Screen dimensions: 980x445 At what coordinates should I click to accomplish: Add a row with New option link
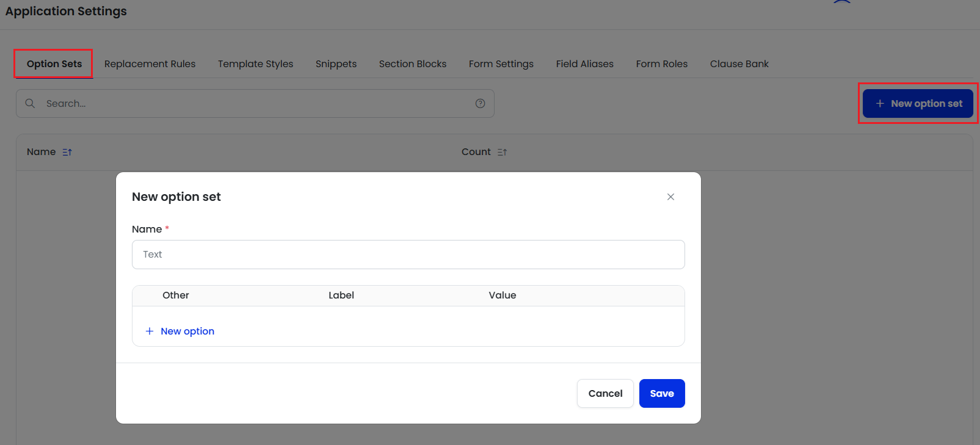pos(180,331)
